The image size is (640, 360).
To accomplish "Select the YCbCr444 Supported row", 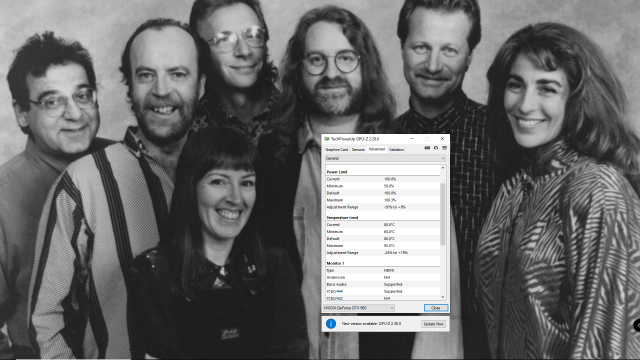I will tap(383, 291).
